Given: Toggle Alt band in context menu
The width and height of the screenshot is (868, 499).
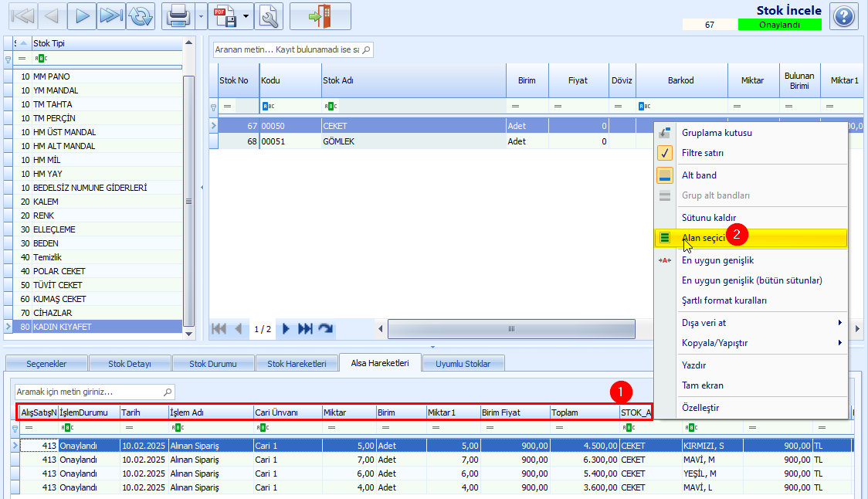Looking at the screenshot, I should 751,175.
